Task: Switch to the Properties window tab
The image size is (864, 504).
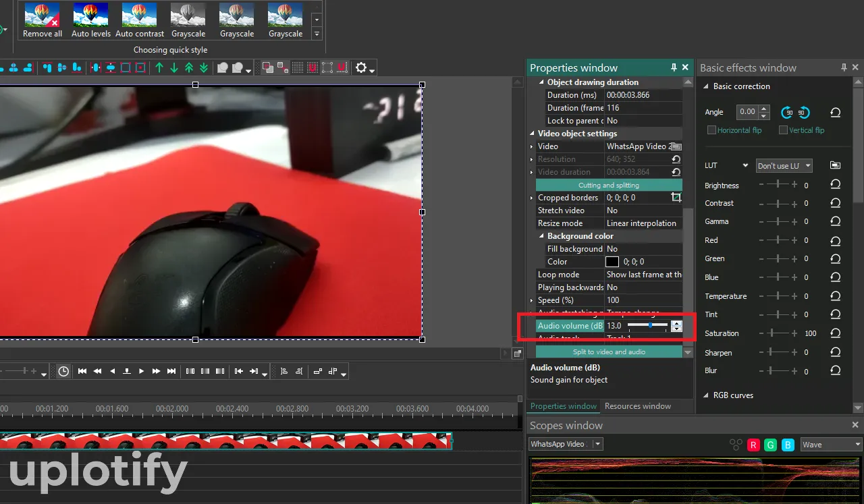Action: (x=564, y=406)
